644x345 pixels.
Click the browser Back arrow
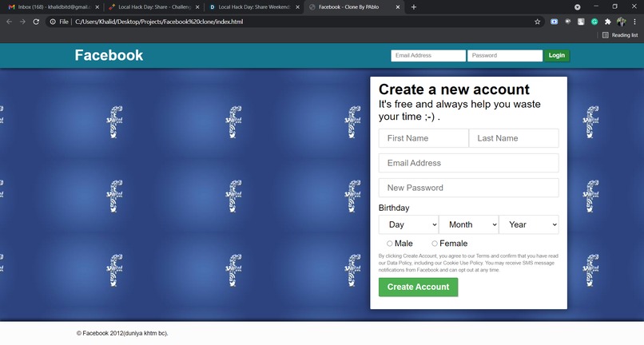coord(9,22)
